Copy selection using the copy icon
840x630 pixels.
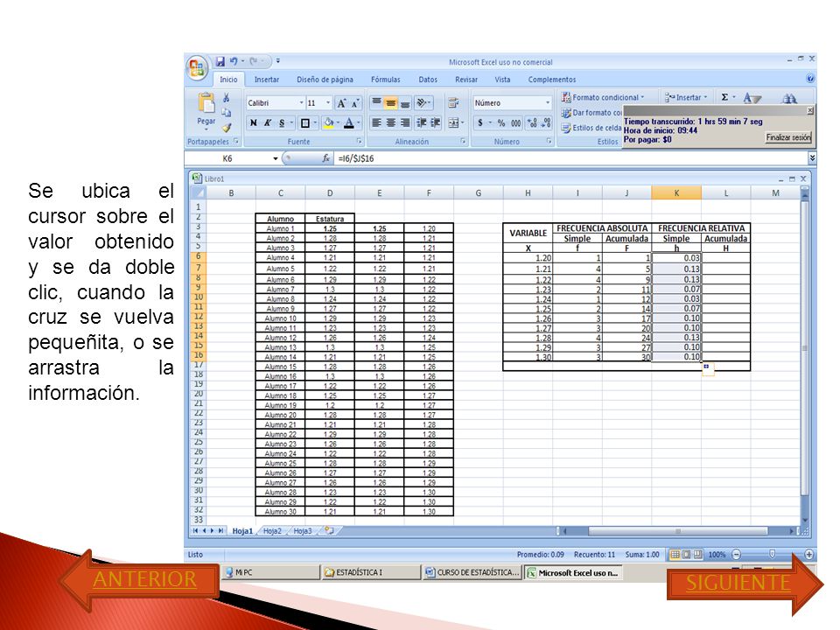227,113
